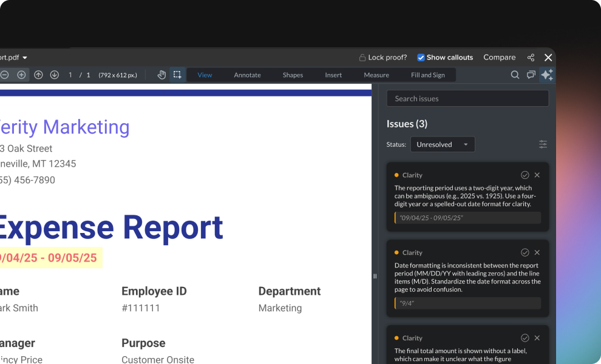Expand the file name dropdown arrow
This screenshot has width=601, height=364.
pos(25,58)
